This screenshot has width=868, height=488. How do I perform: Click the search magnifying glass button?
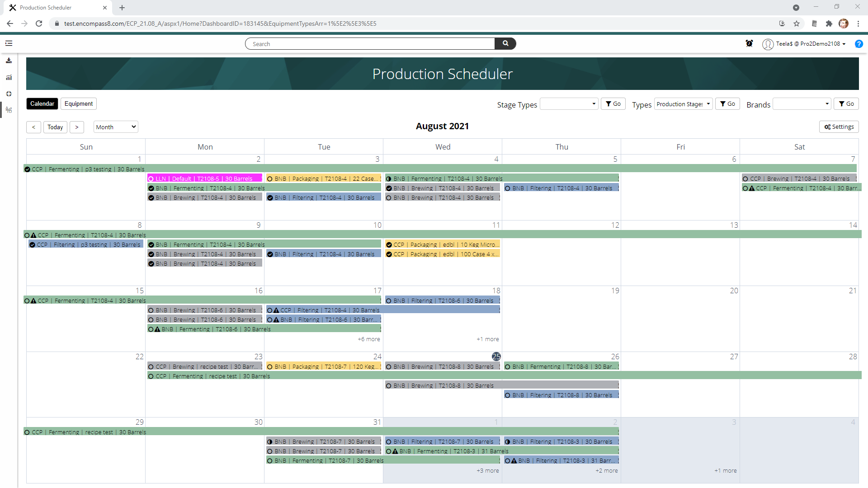pyautogui.click(x=505, y=43)
